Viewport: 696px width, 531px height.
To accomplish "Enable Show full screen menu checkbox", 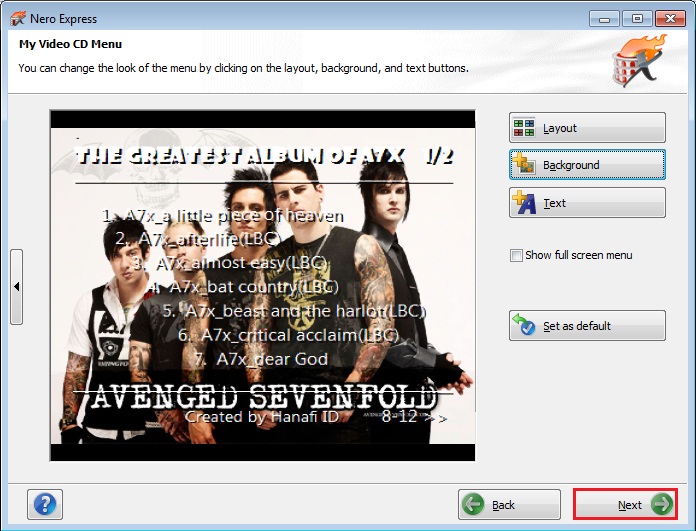I will click(516, 255).
